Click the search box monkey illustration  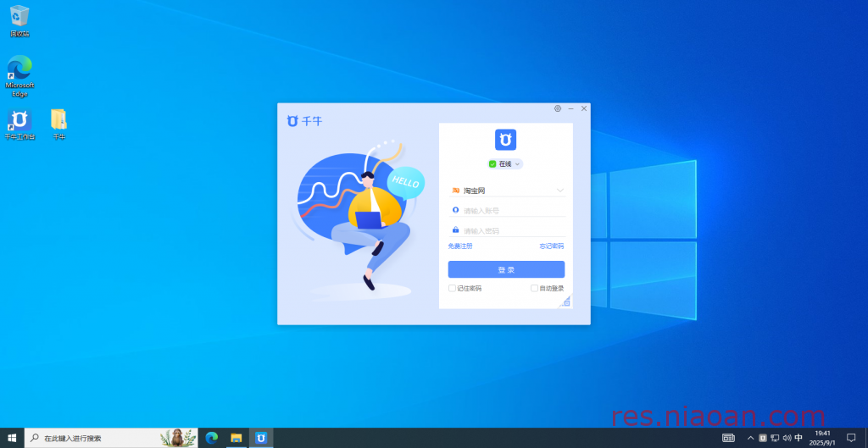pyautogui.click(x=178, y=438)
